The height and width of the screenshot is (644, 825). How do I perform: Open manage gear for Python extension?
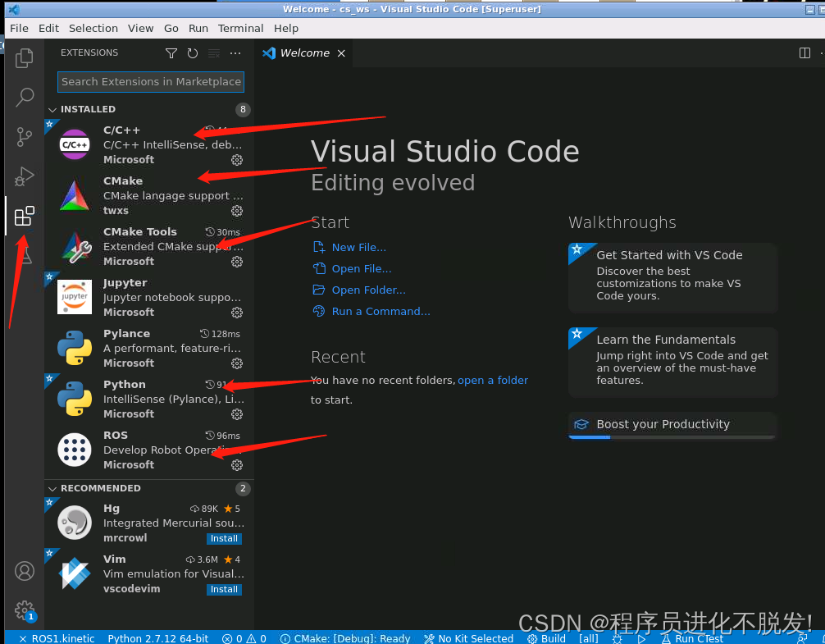coord(237,414)
